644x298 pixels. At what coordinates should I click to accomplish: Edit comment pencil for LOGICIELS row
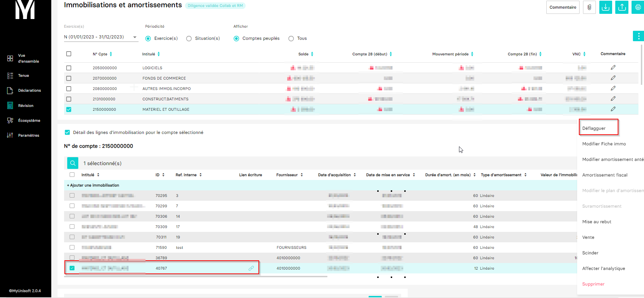[613, 67]
